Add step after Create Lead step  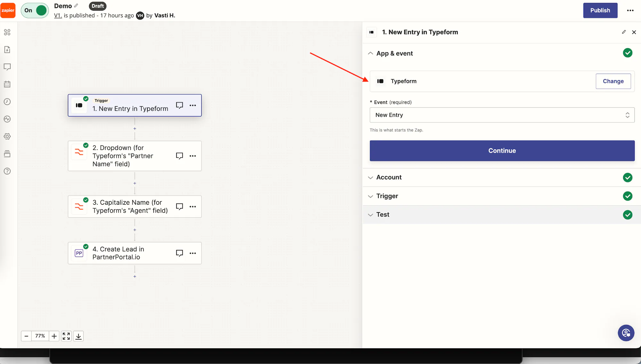pos(135,277)
